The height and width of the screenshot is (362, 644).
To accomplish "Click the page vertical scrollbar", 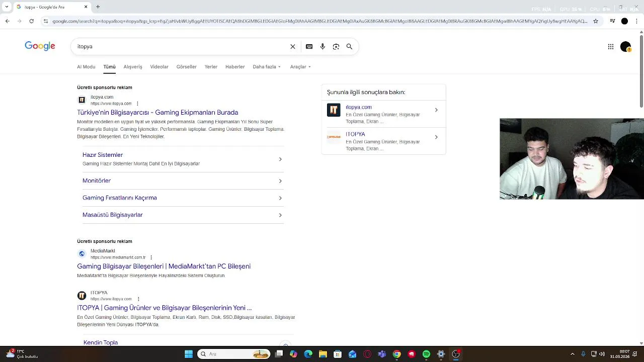I will [x=641, y=70].
